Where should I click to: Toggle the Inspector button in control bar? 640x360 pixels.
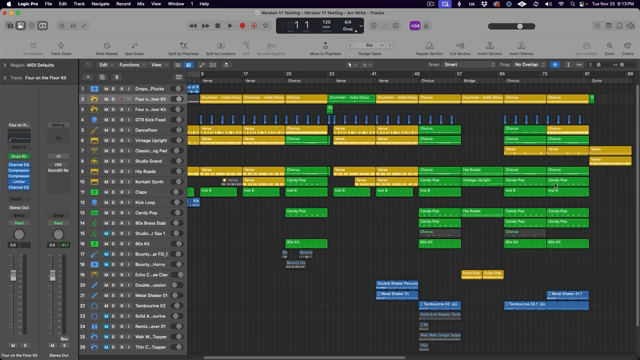(x=20, y=26)
